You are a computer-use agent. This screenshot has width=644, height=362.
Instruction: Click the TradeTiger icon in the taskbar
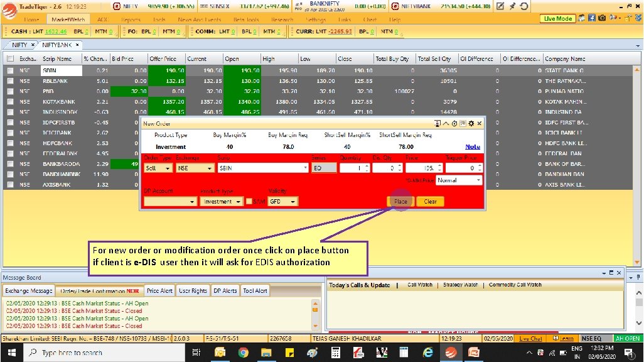pyautogui.click(x=451, y=353)
